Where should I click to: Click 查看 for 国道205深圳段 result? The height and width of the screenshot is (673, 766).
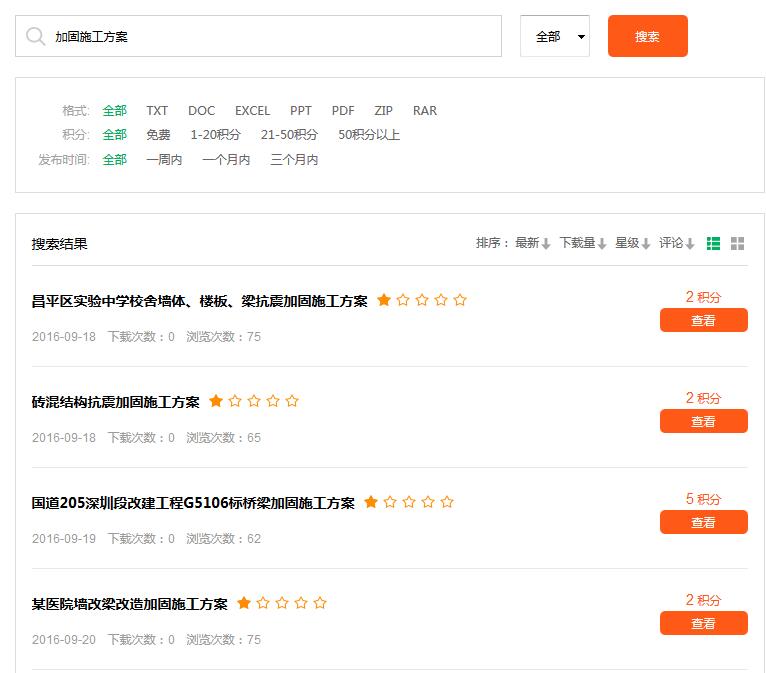click(703, 522)
